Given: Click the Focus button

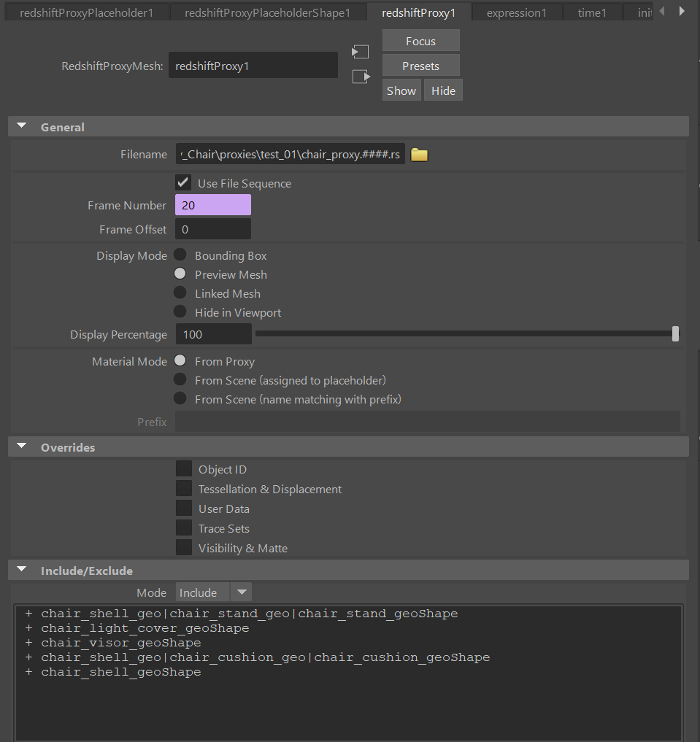Looking at the screenshot, I should [x=420, y=41].
